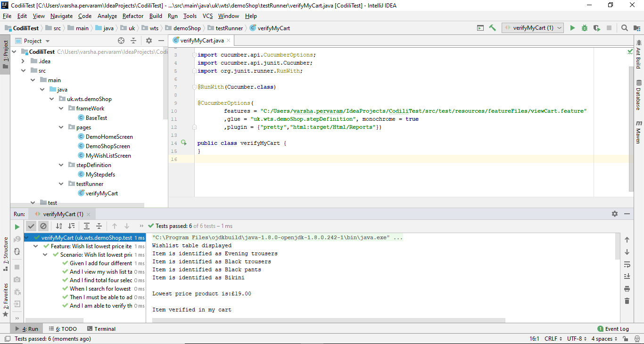Viewport: 644px width, 344px height.
Task: Select the verifyMyCart.java editor tab
Action: [x=202, y=41]
